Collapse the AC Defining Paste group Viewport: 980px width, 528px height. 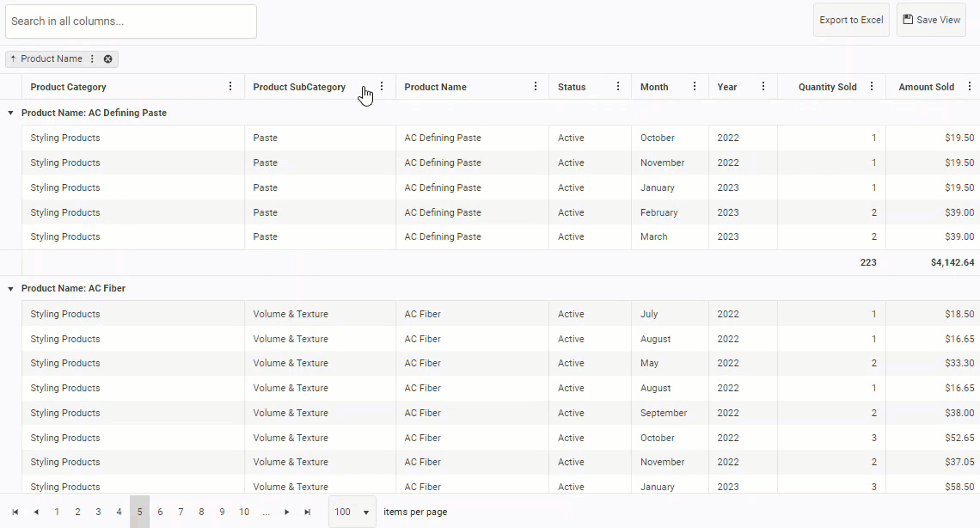point(10,114)
